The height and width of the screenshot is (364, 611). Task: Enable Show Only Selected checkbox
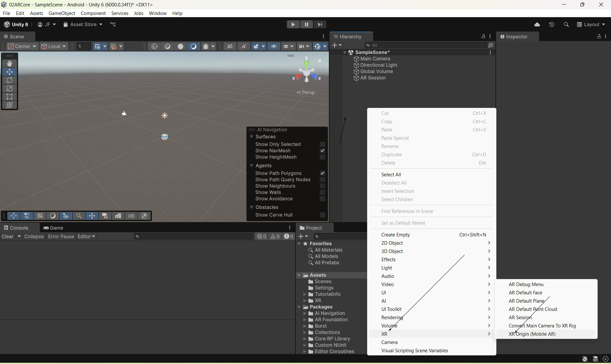coord(322,144)
